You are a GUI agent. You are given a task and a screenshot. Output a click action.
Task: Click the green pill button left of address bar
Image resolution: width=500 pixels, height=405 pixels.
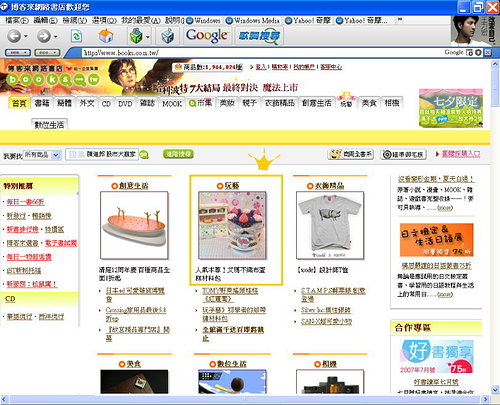[x=47, y=52]
